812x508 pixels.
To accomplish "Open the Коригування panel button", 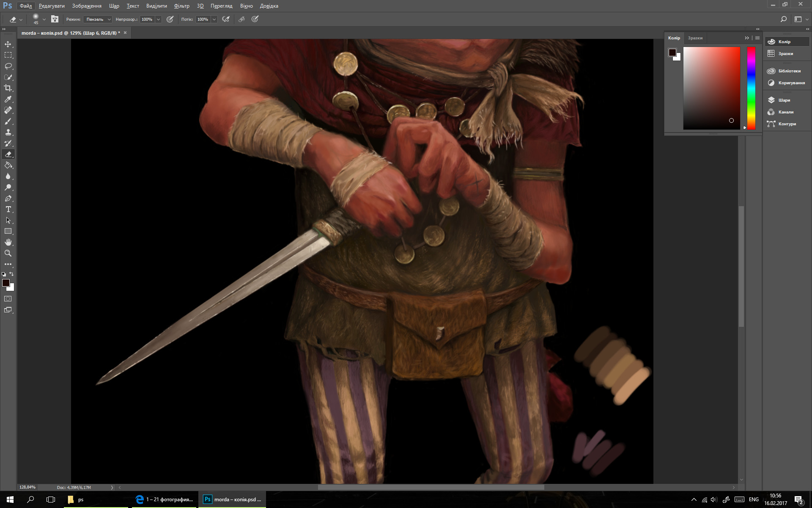I will (x=791, y=83).
